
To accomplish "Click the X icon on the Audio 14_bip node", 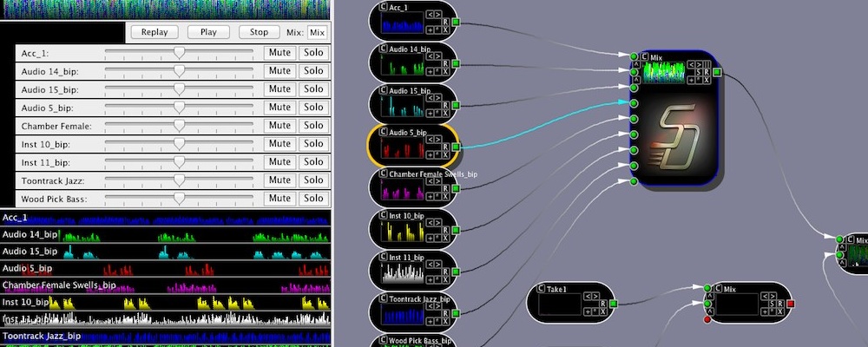I will (445, 72).
